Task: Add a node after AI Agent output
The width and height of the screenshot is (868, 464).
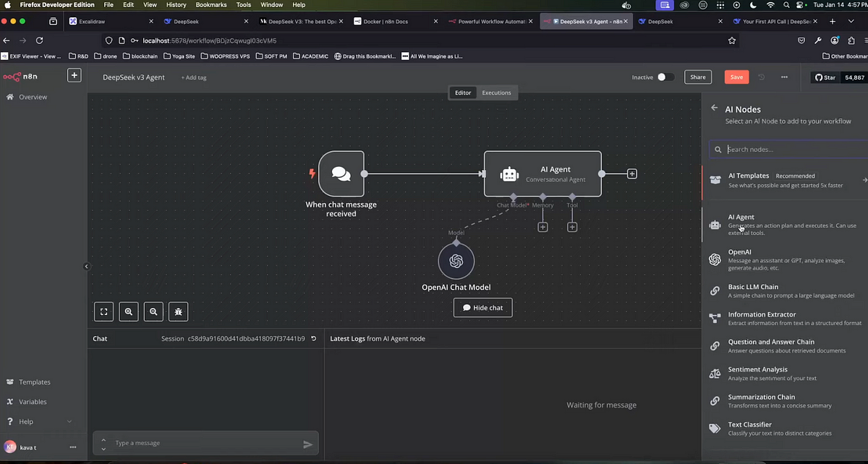Action: [x=632, y=174]
